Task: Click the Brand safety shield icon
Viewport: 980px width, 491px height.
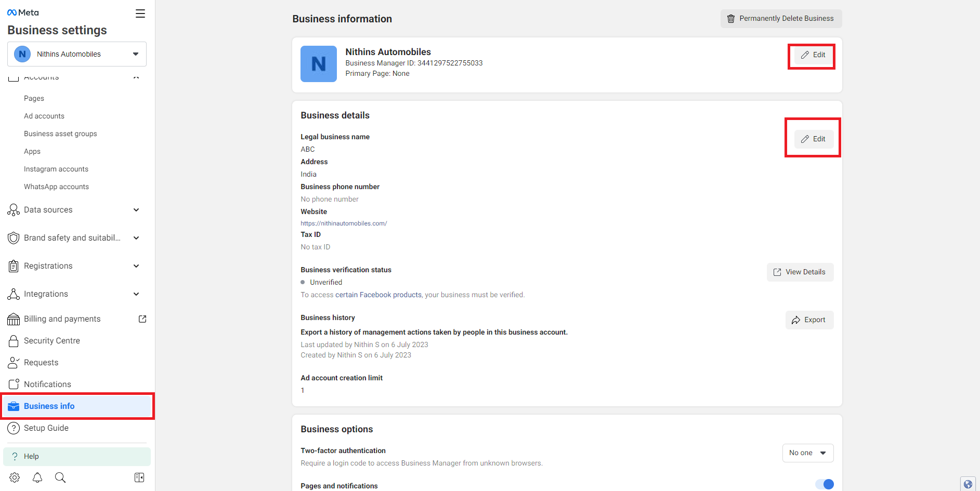Action: coord(14,238)
